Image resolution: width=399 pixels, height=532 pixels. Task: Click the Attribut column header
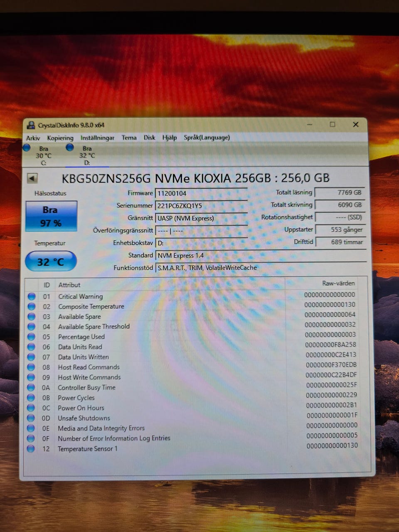(x=69, y=285)
